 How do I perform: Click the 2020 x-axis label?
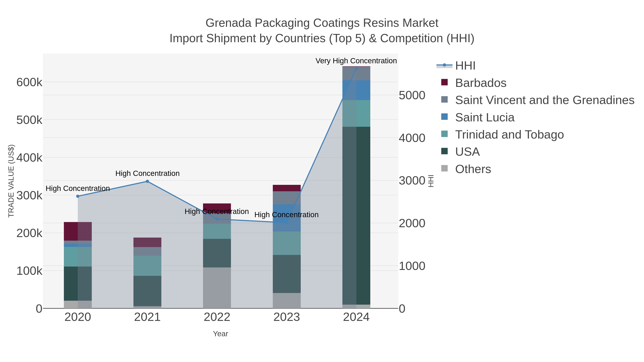(x=78, y=317)
